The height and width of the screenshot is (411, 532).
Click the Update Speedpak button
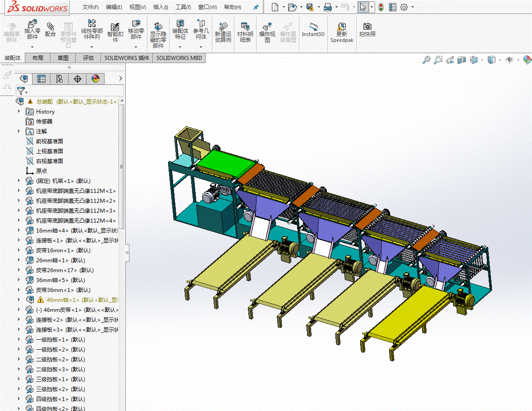coord(342,32)
